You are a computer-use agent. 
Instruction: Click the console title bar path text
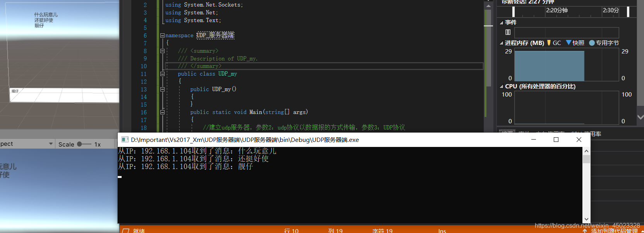245,140
